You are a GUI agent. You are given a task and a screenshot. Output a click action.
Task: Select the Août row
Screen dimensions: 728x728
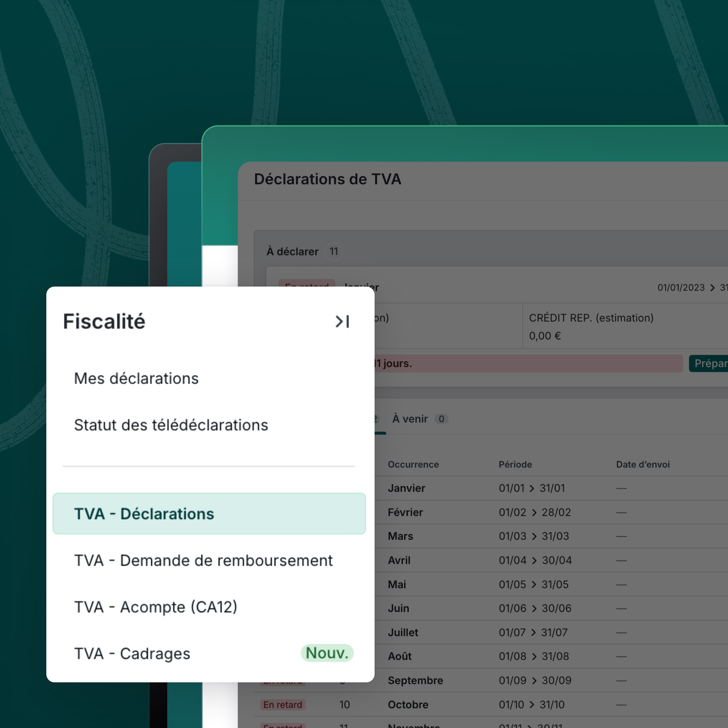click(551, 656)
